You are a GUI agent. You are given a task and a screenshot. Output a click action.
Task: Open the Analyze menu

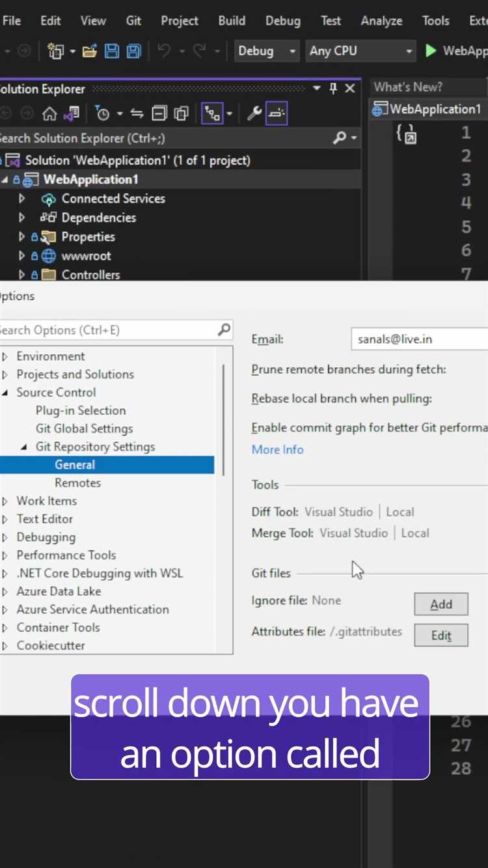click(x=381, y=20)
